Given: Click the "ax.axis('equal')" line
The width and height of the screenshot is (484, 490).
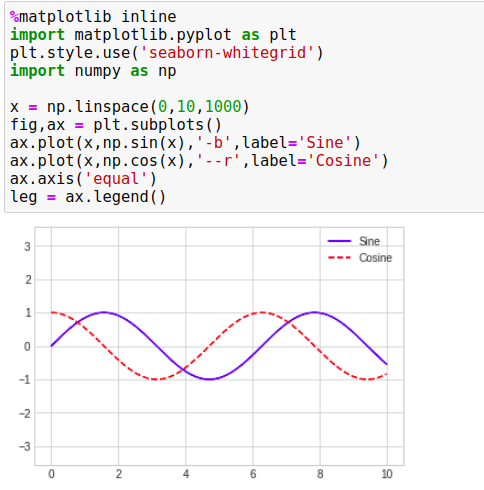Looking at the screenshot, I should pyautogui.click(x=83, y=179).
